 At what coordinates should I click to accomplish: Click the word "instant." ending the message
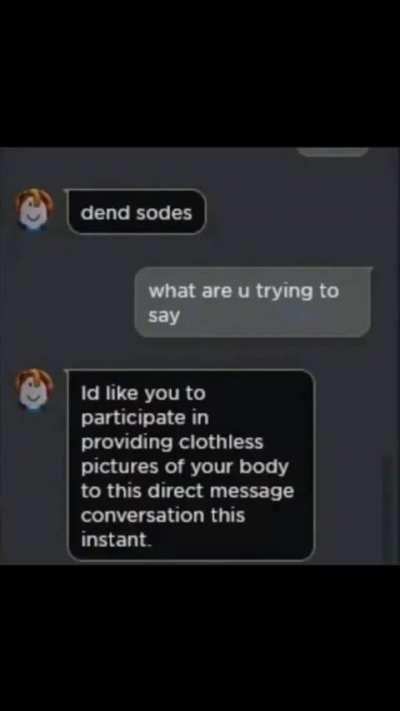(x=116, y=541)
